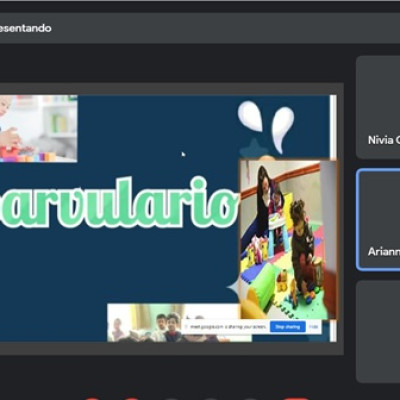
Task: Click the white droplet shapes on slide
Action: click(x=266, y=126)
